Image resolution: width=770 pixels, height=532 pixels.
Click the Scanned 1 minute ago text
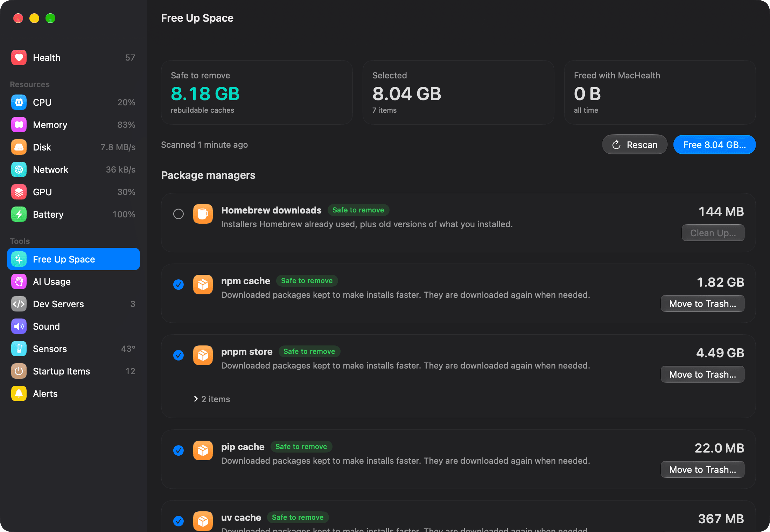[204, 145]
